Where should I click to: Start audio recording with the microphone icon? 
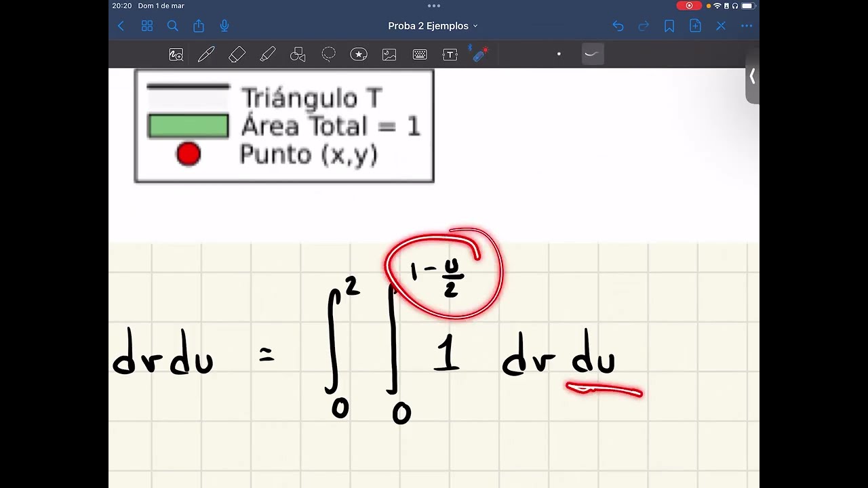[x=224, y=26]
